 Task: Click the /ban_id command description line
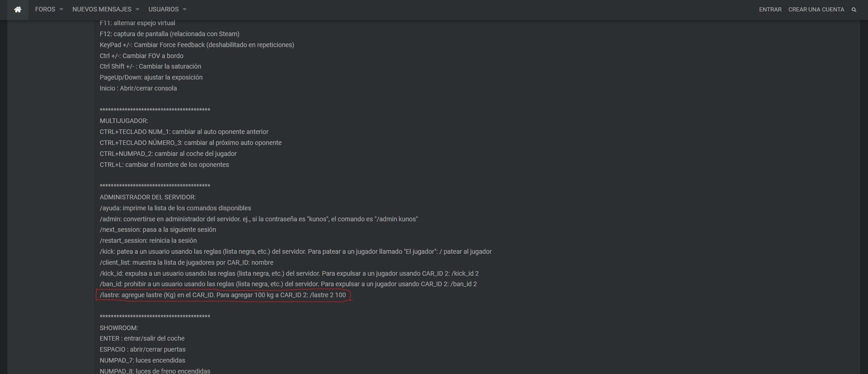[288, 284]
